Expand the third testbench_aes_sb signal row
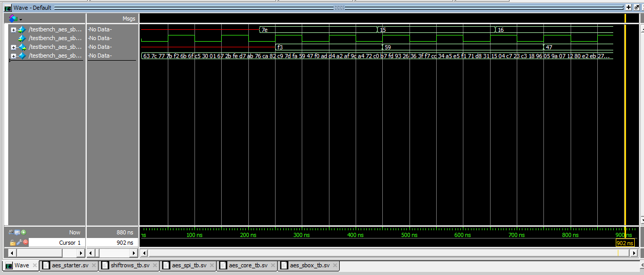Screen dimensions: 644x275 click(13, 47)
